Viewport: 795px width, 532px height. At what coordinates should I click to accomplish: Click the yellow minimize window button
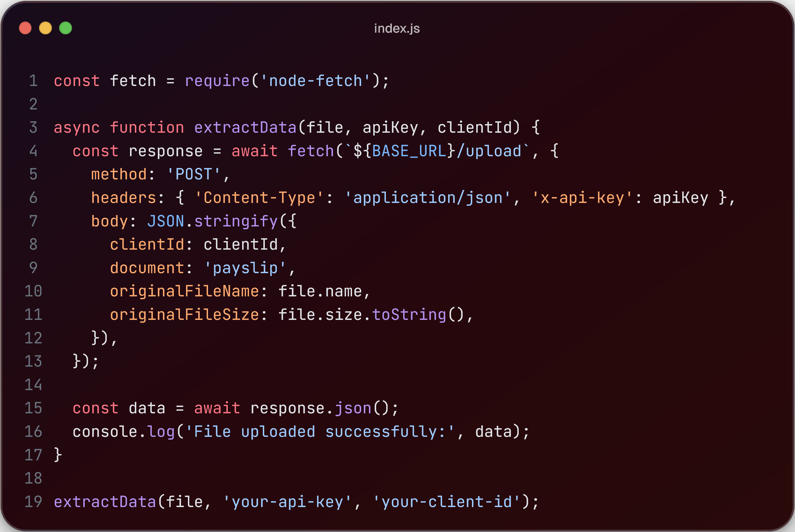[x=46, y=28]
